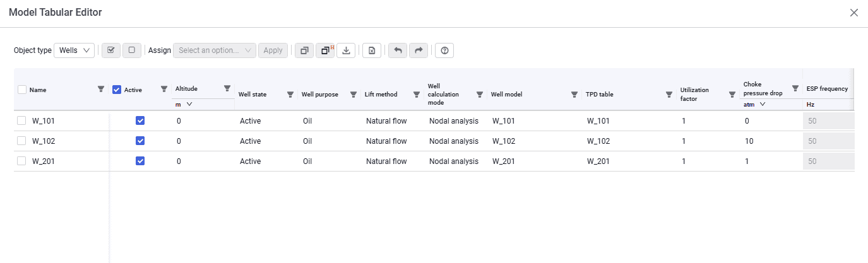Screen dimensions: 868x263
Task: Close the Model Tabular Editor dialog
Action: coord(854,13)
